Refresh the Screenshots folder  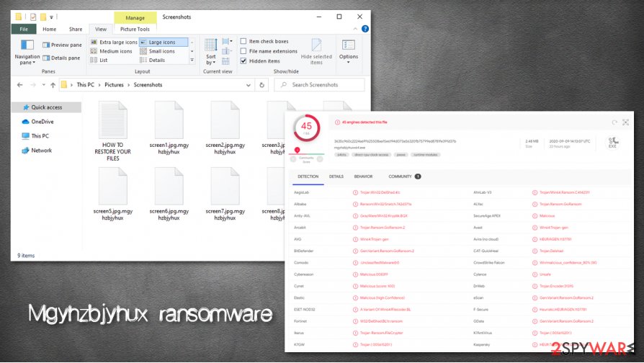click(261, 85)
